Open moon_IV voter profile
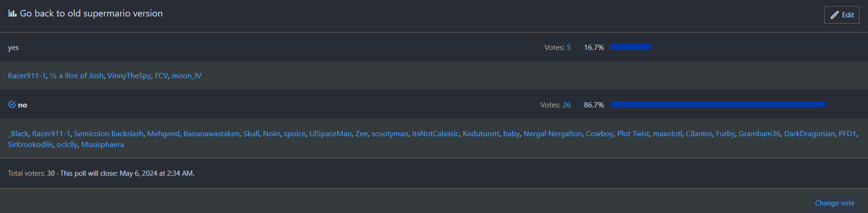This screenshot has width=868, height=213. pyautogui.click(x=186, y=76)
